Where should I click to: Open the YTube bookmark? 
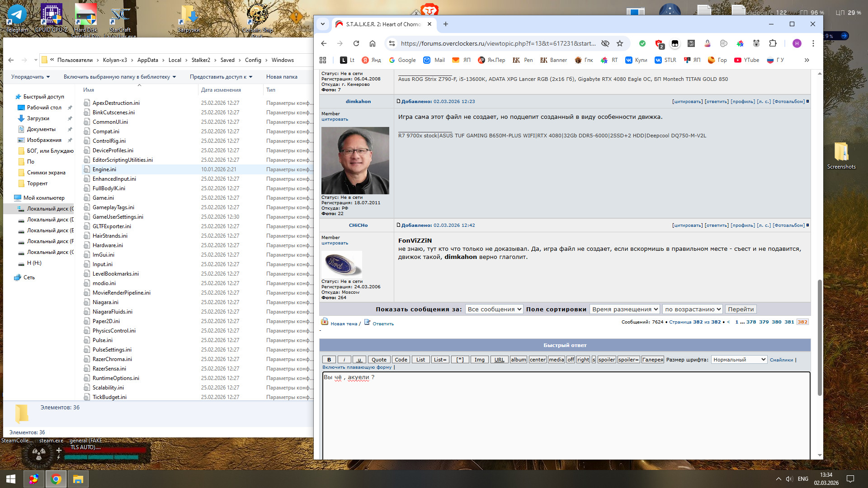(746, 60)
